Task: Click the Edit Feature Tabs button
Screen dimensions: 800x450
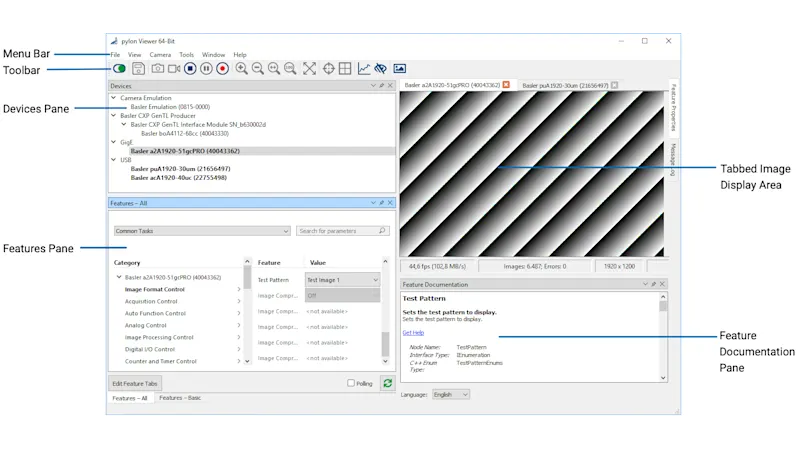Action: pyautogui.click(x=134, y=383)
